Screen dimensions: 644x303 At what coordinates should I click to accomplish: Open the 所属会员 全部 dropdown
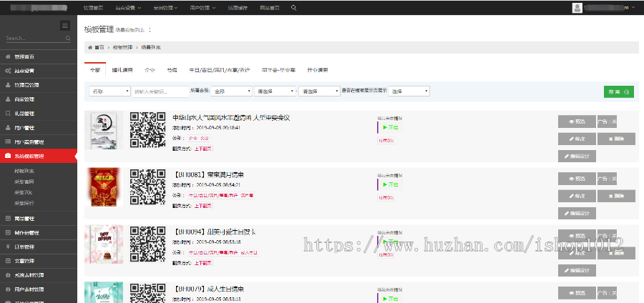232,91
